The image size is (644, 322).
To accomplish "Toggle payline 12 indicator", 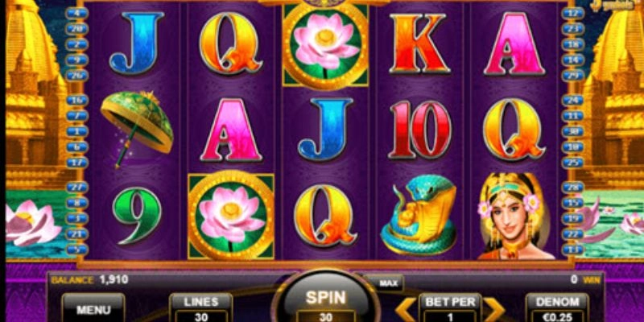I will pos(573,13).
